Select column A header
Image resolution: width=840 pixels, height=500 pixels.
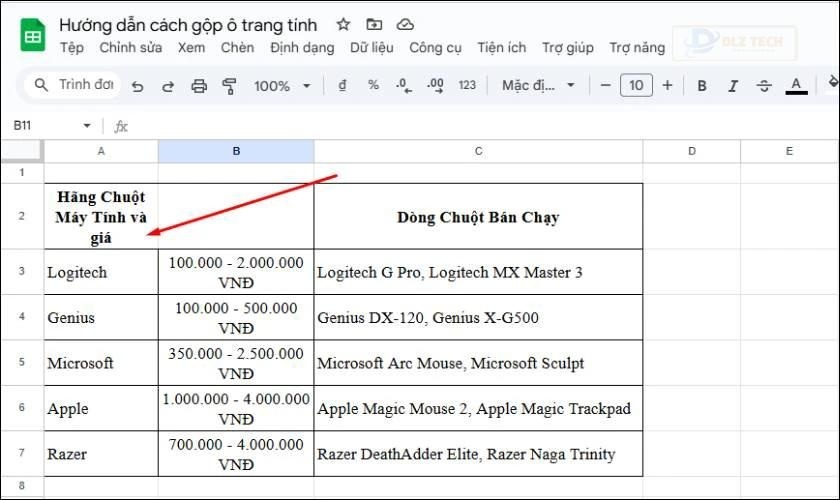(x=101, y=151)
